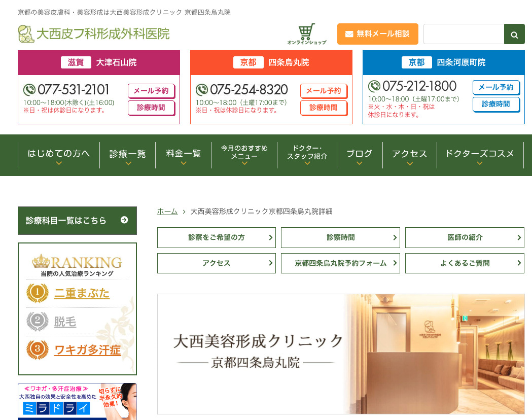Follow the ホーム breadcrumb link
532x420 pixels.
(167, 213)
